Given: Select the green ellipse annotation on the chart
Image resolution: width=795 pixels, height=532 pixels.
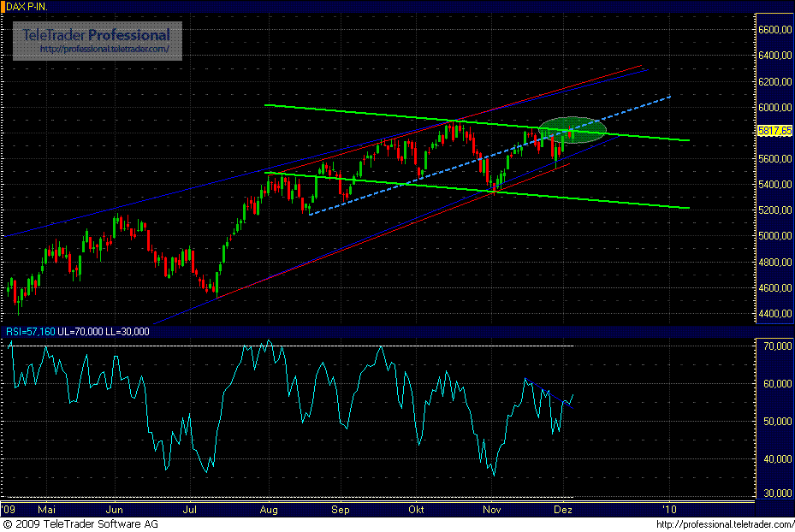Looking at the screenshot, I should click(x=572, y=130).
